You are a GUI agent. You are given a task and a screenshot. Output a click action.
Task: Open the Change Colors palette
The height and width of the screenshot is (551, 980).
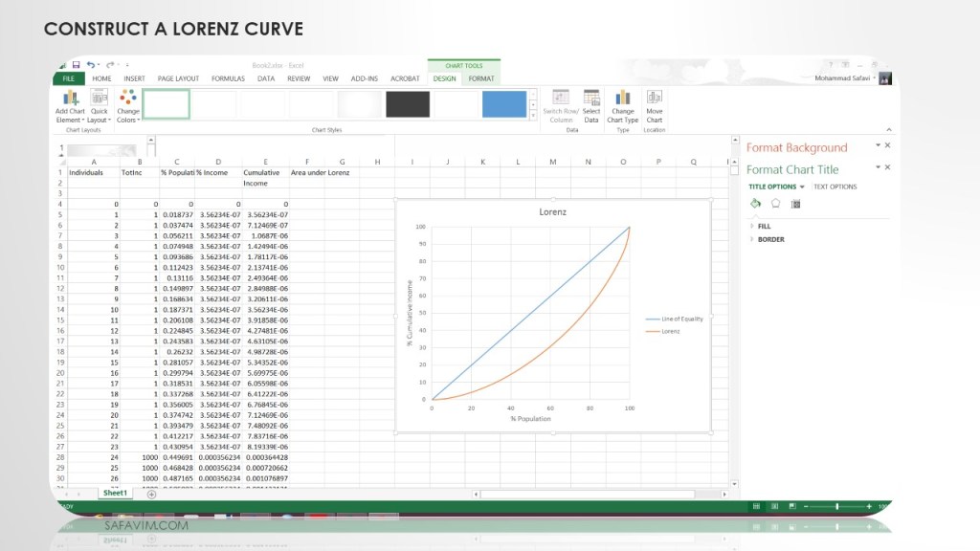[x=128, y=104]
